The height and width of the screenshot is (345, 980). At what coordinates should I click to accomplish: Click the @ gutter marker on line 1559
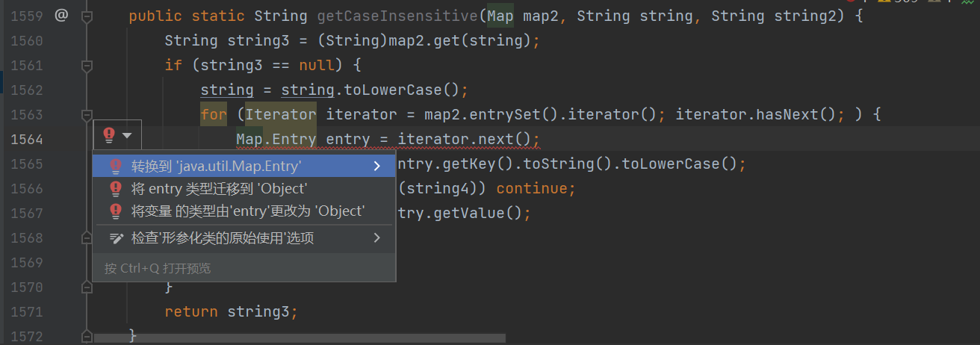click(61, 15)
